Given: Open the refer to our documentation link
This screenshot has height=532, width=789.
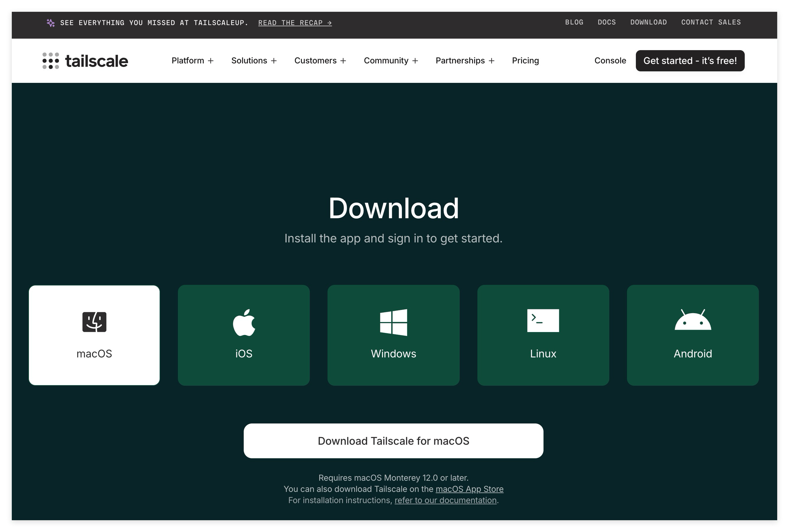Looking at the screenshot, I should pos(446,500).
